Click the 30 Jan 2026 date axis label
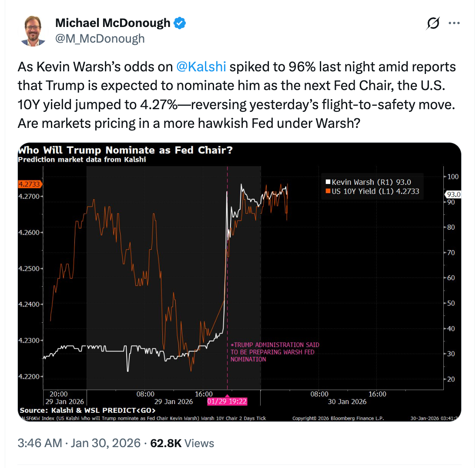This screenshot has height=468, width=476. [x=348, y=401]
